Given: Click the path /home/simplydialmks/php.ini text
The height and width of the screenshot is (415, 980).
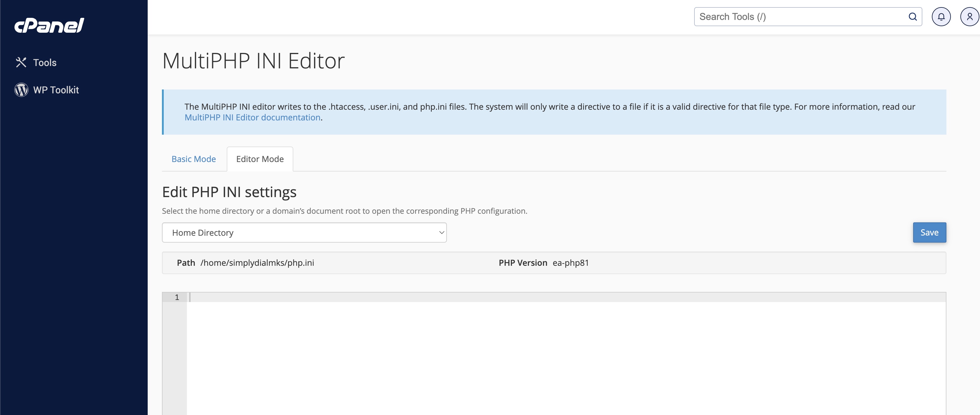Looking at the screenshot, I should (x=257, y=263).
